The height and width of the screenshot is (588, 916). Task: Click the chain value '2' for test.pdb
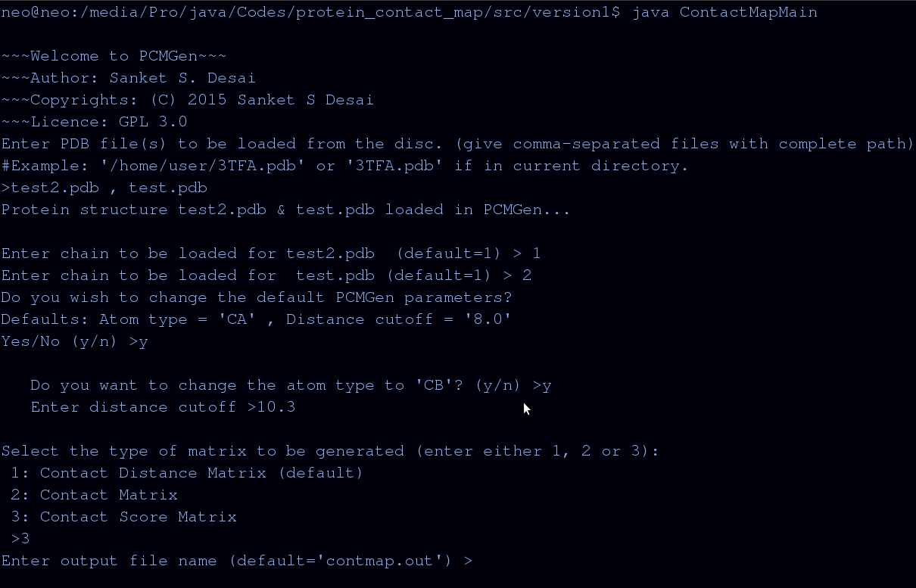[x=527, y=275]
